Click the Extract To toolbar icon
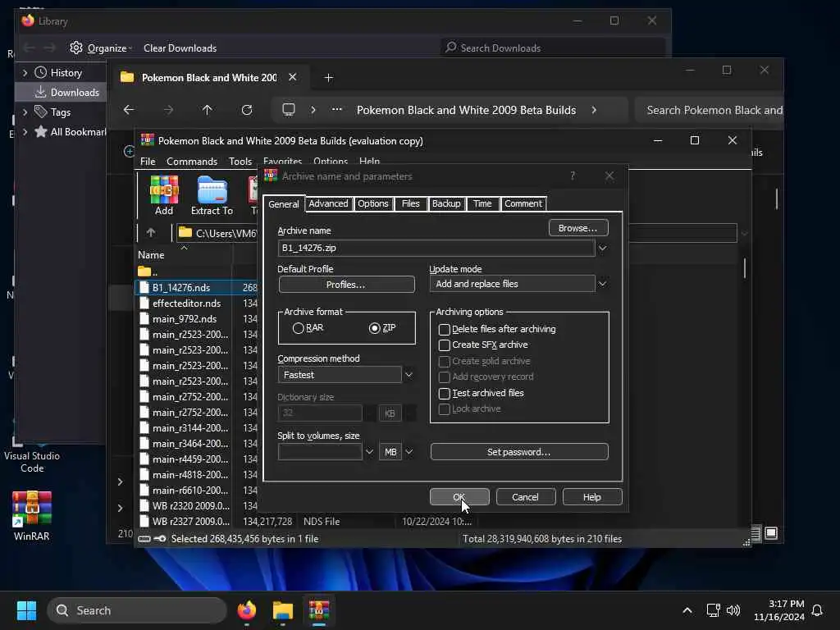Image resolution: width=840 pixels, height=630 pixels. tap(212, 195)
